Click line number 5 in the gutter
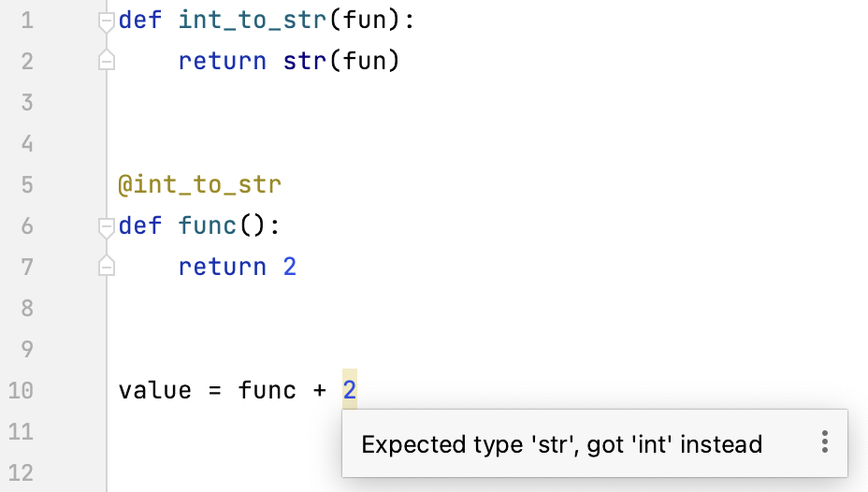This screenshot has width=868, height=492. [x=26, y=184]
